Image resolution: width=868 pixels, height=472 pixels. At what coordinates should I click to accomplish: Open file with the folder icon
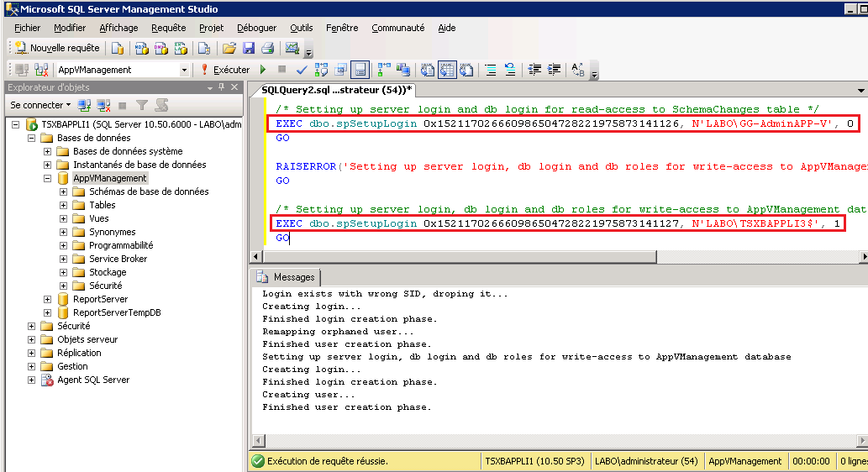pos(229,48)
